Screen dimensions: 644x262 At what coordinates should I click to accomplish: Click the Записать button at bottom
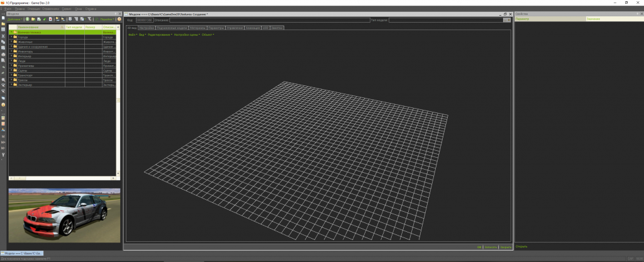pos(491,247)
